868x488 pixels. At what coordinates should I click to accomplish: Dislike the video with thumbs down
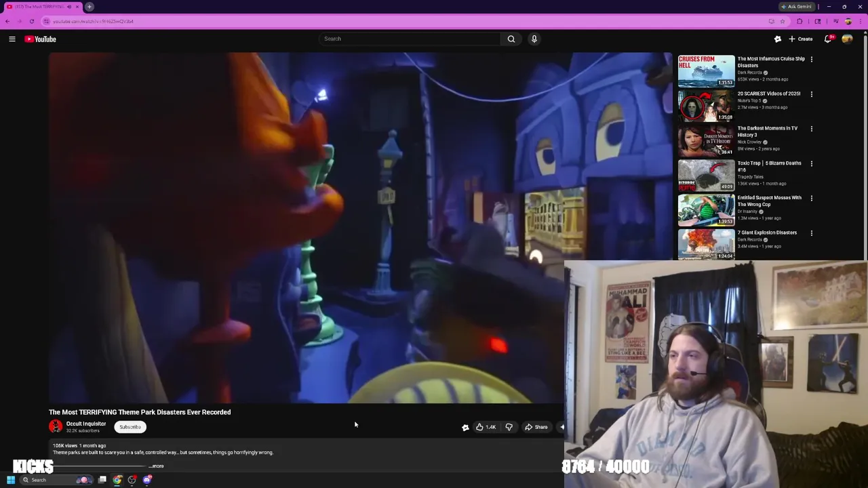[509, 427]
